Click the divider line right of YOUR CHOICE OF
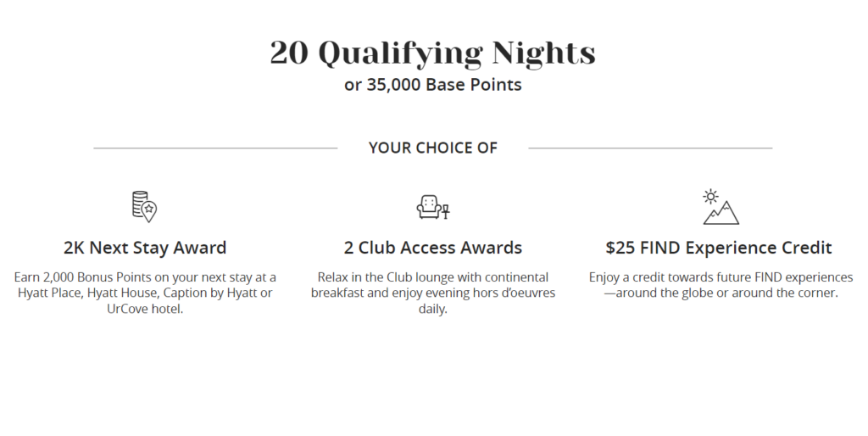 click(650, 148)
